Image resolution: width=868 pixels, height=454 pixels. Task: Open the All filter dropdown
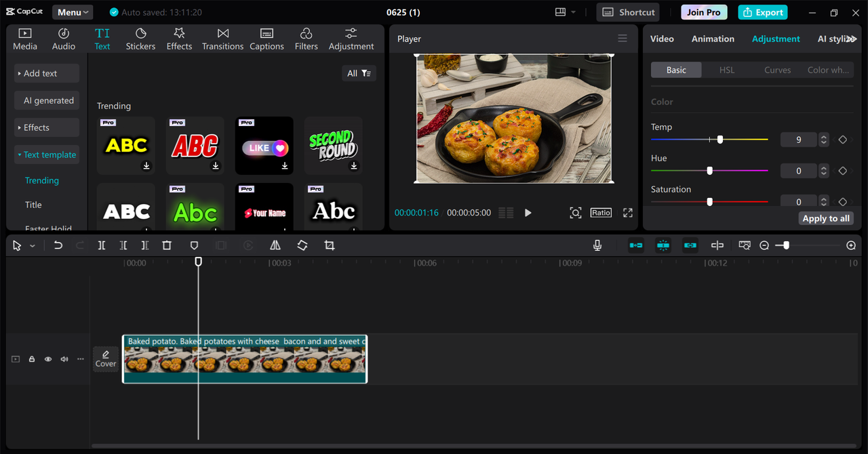pyautogui.click(x=359, y=73)
